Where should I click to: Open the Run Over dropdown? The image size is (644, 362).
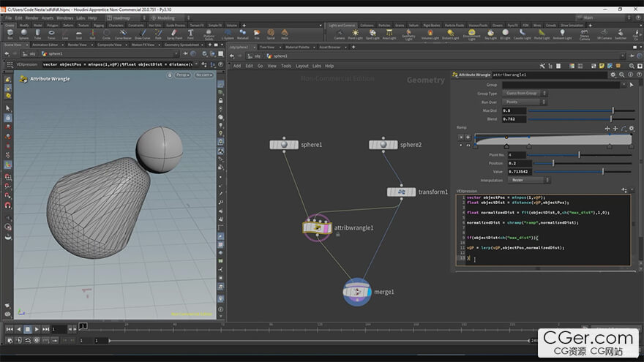tap(522, 102)
